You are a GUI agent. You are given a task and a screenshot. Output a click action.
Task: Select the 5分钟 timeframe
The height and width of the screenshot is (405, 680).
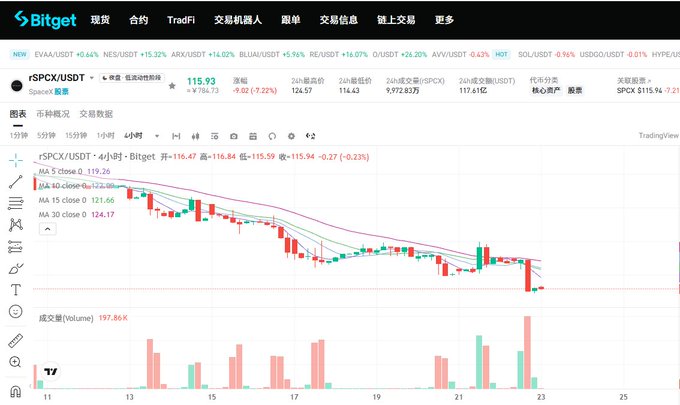coord(46,136)
